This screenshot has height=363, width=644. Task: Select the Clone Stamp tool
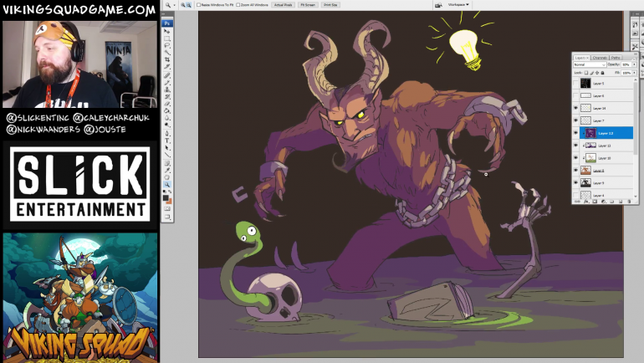coord(167,90)
